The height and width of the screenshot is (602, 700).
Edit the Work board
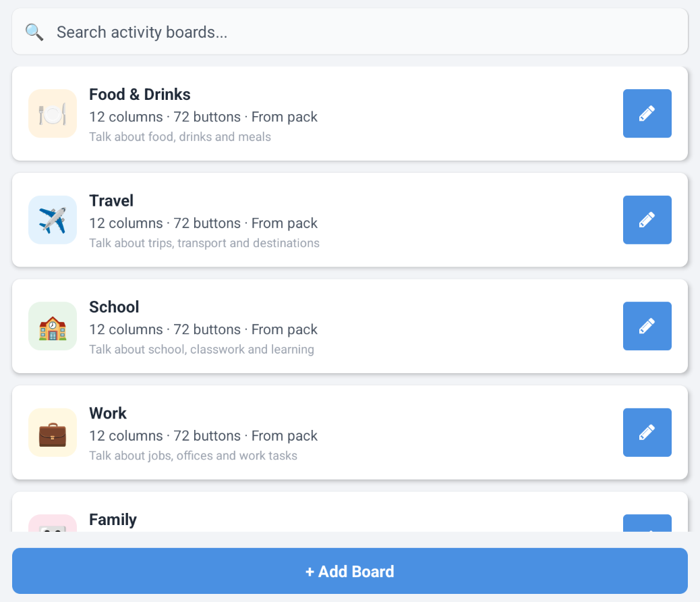(647, 433)
